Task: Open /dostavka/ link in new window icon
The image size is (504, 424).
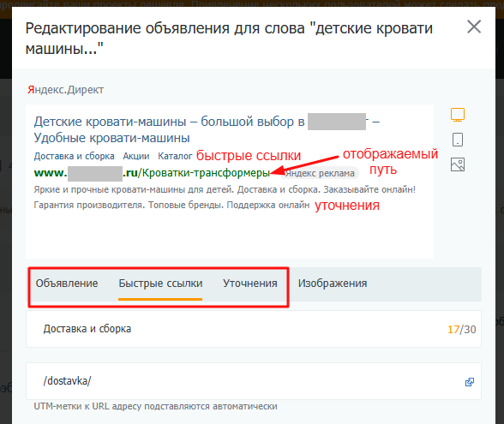Action: click(x=470, y=382)
